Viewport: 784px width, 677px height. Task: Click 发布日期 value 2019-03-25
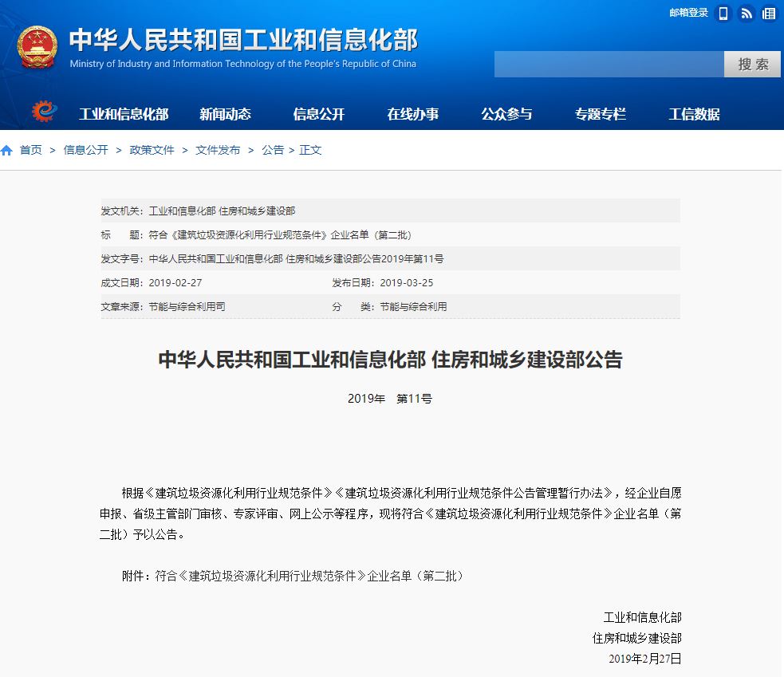coord(407,283)
